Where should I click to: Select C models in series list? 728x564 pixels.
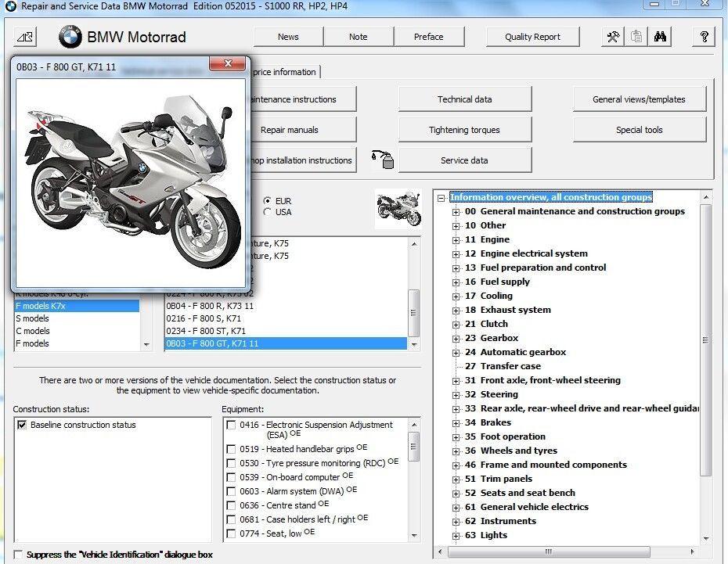[x=77, y=331]
